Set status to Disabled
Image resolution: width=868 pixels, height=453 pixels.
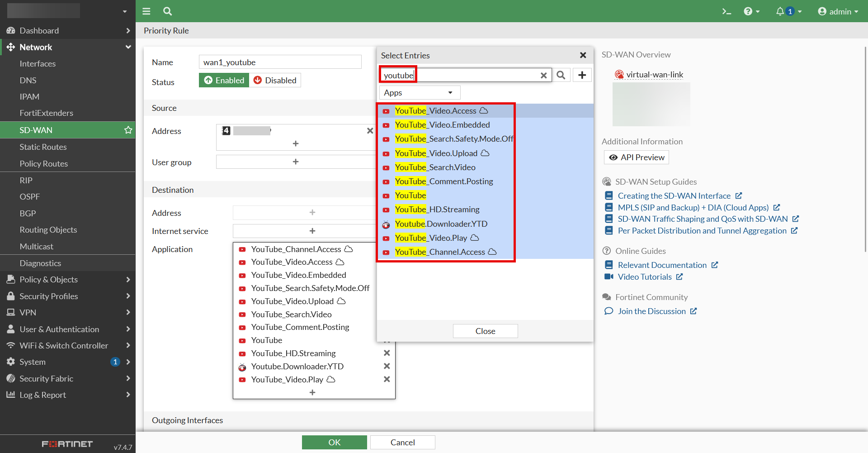tap(275, 81)
